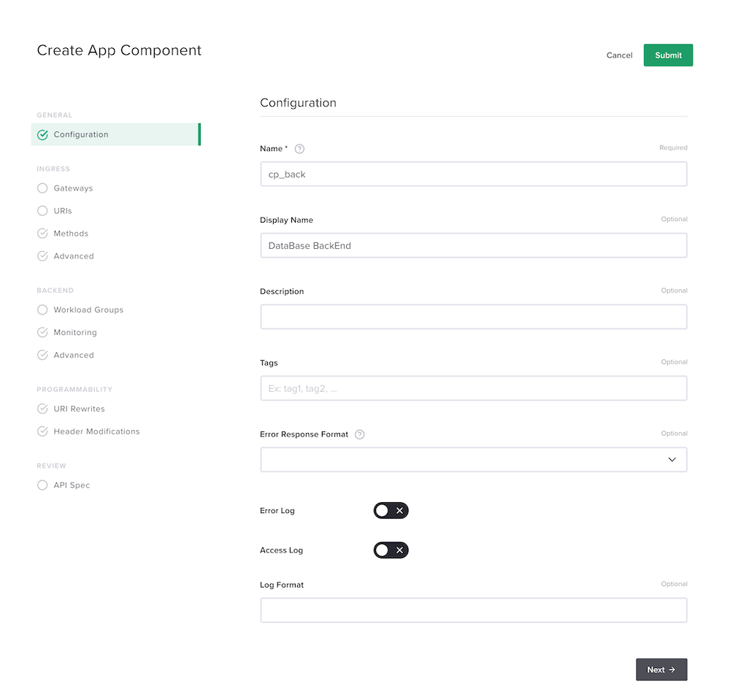Click the circle icon beside API Spec
The width and height of the screenshot is (730, 700).
[x=42, y=485]
